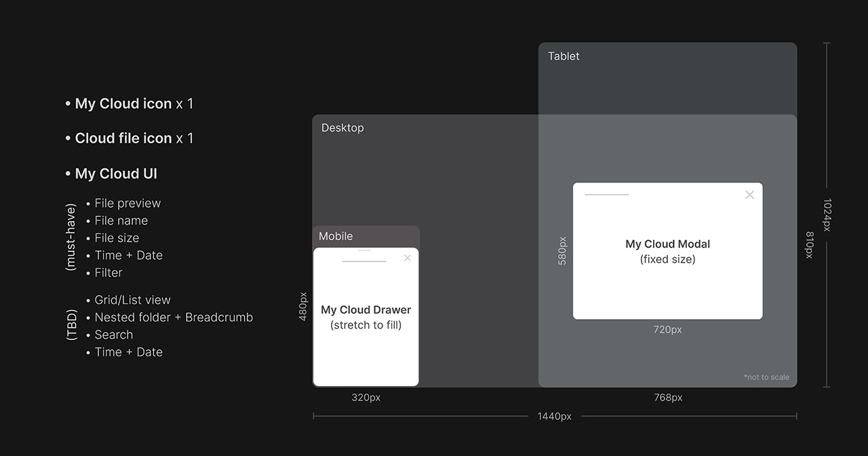Click the '(TBD)' vertical label
868x456 pixels.
click(x=71, y=325)
